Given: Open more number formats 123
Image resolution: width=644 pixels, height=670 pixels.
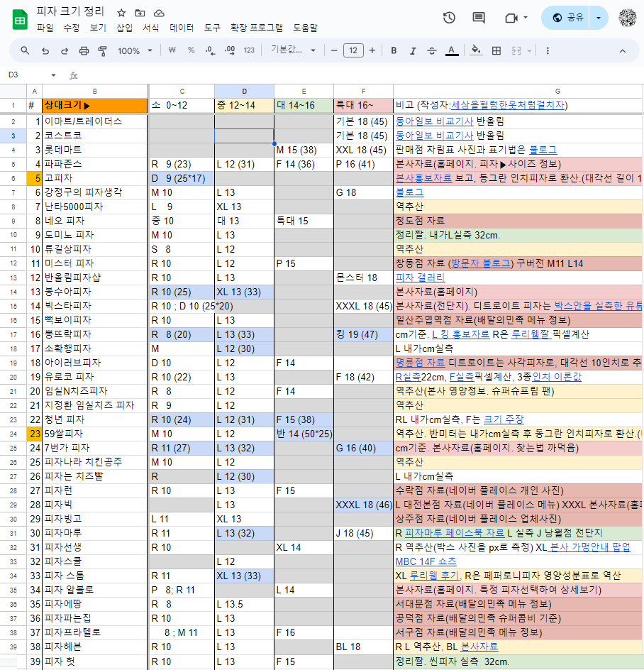Looking at the screenshot, I should click(x=249, y=50).
